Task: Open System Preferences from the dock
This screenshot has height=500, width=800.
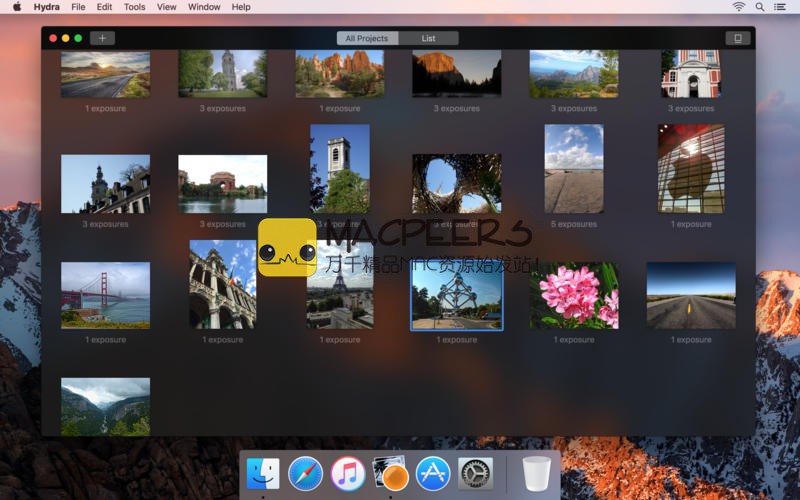Action: 476,473
